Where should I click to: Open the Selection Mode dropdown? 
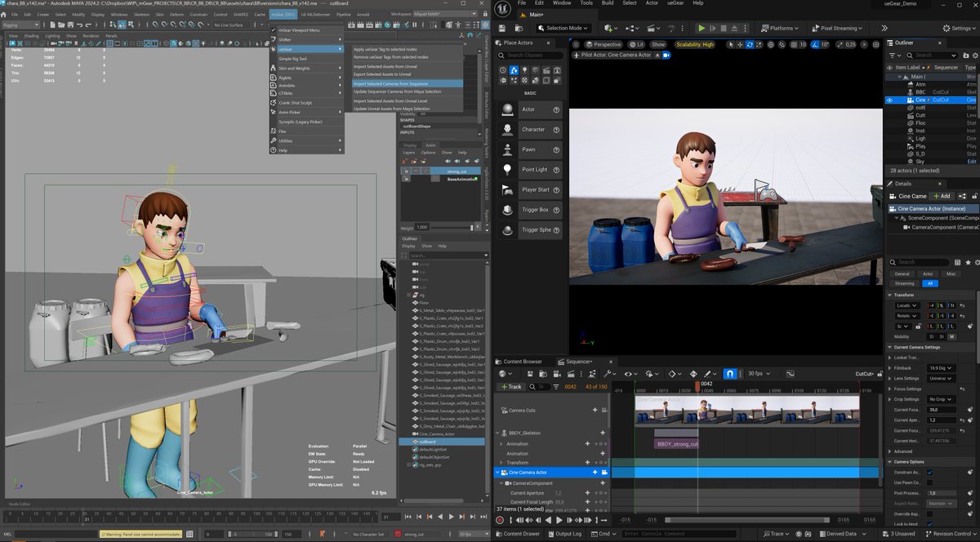point(563,28)
